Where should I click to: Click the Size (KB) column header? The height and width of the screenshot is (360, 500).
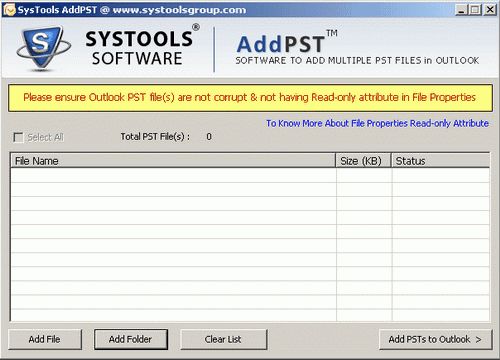(363, 161)
